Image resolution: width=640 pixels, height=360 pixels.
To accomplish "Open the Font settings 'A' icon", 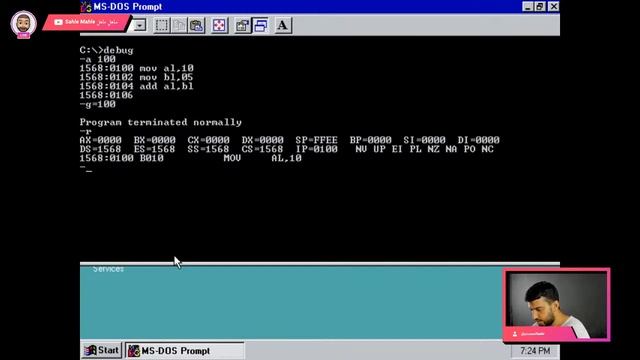I will coord(282,25).
